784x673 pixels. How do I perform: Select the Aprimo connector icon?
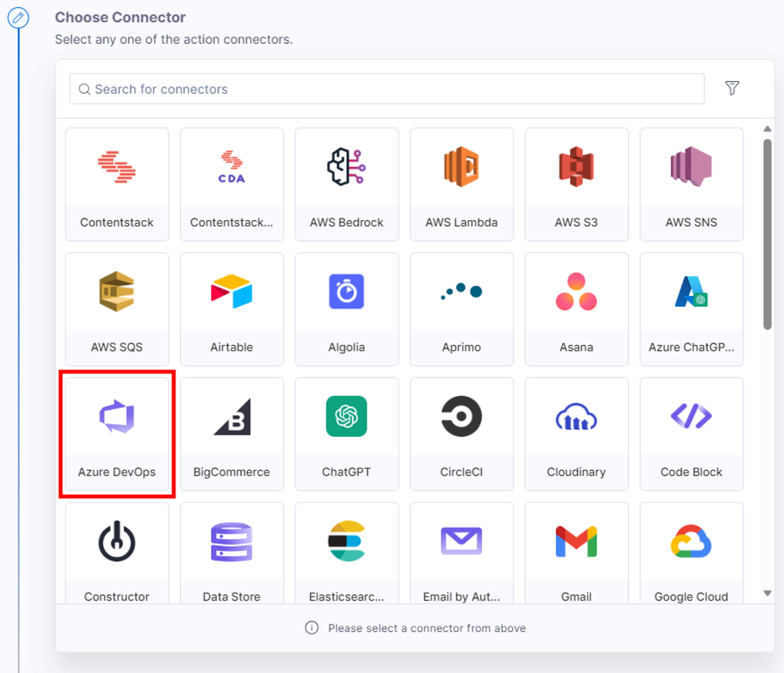coord(461,291)
